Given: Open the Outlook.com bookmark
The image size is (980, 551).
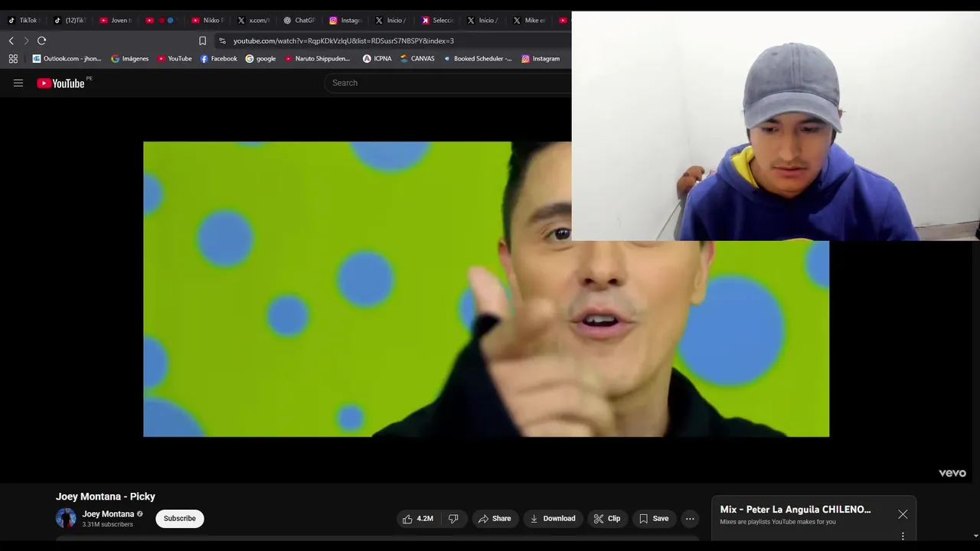Looking at the screenshot, I should coord(67,58).
